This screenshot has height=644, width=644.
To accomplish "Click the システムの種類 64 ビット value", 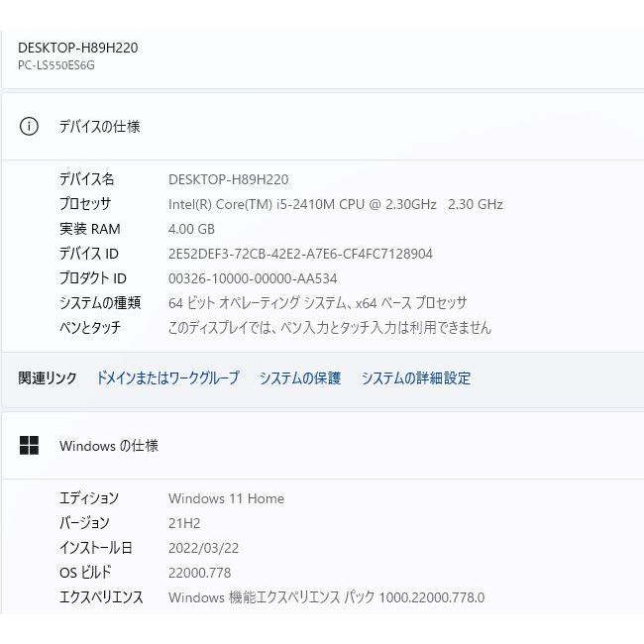I will tap(317, 303).
